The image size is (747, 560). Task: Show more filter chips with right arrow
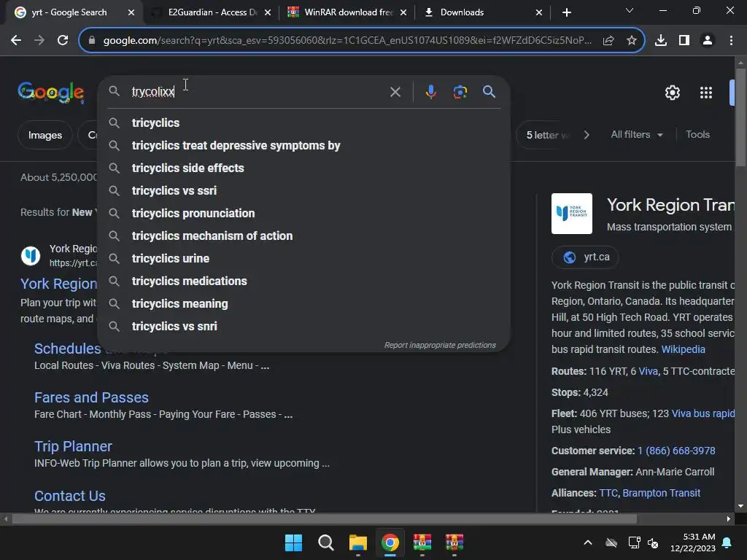[x=587, y=135]
